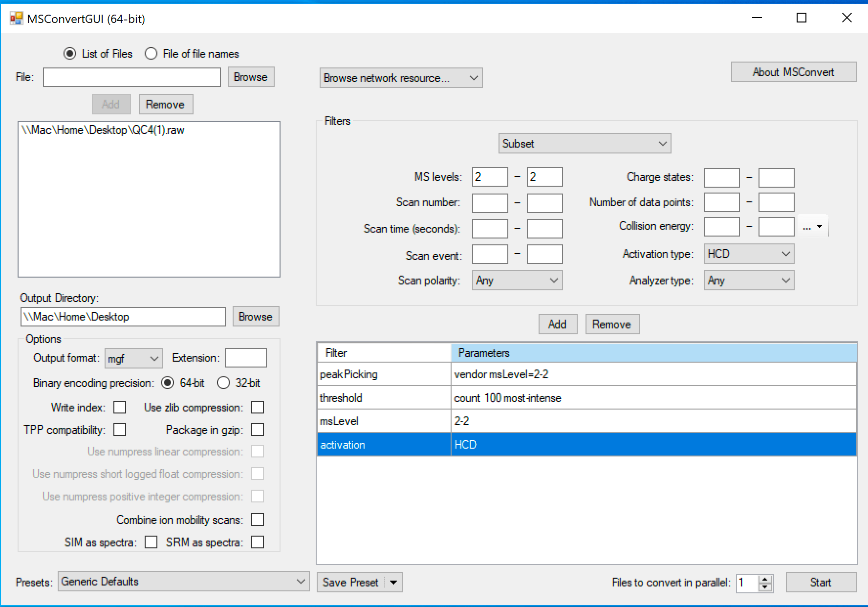Click Files to convert in parallel field
868x607 pixels.
pyautogui.click(x=748, y=583)
